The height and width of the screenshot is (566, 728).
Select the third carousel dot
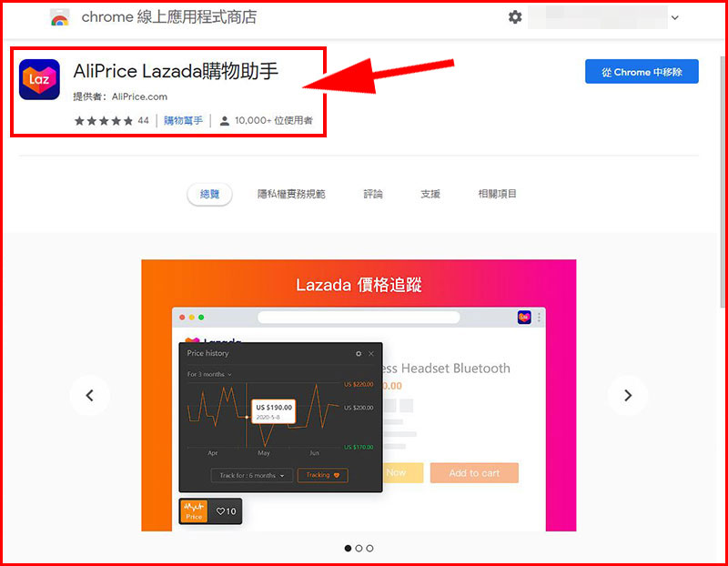(x=369, y=549)
